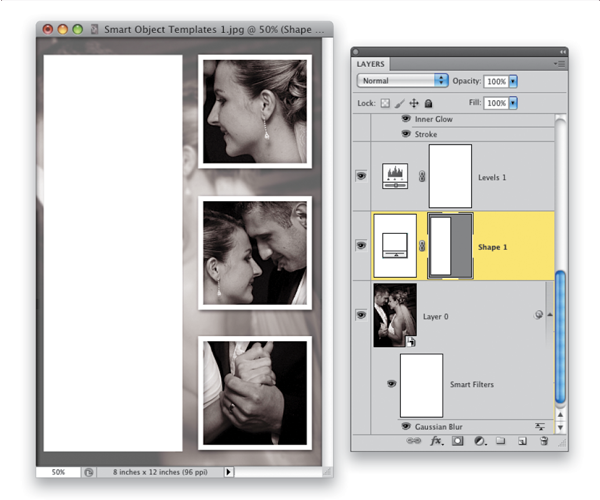This screenshot has height=500, width=600.
Task: Click the Opacity 100% field
Action: click(x=496, y=81)
